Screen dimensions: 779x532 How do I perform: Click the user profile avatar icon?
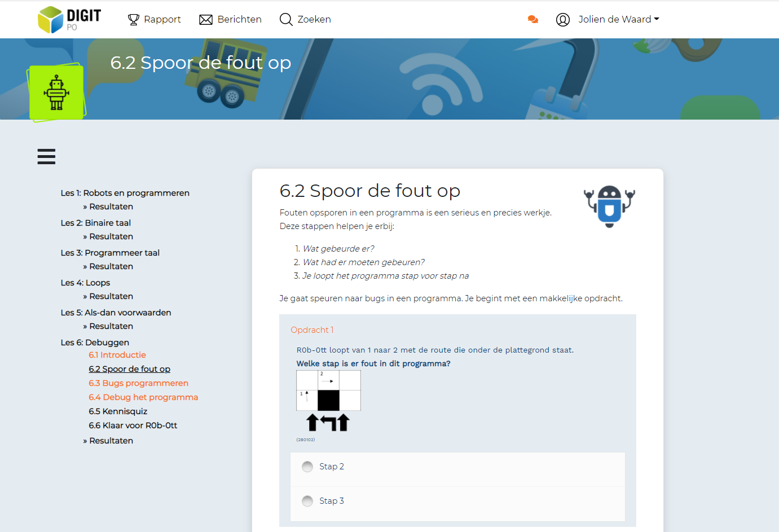click(563, 20)
